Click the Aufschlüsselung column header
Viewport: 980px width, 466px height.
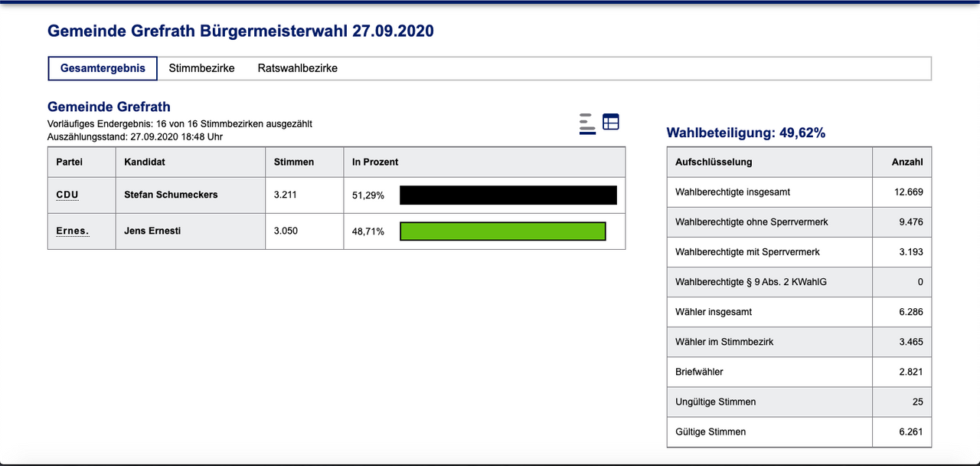714,162
